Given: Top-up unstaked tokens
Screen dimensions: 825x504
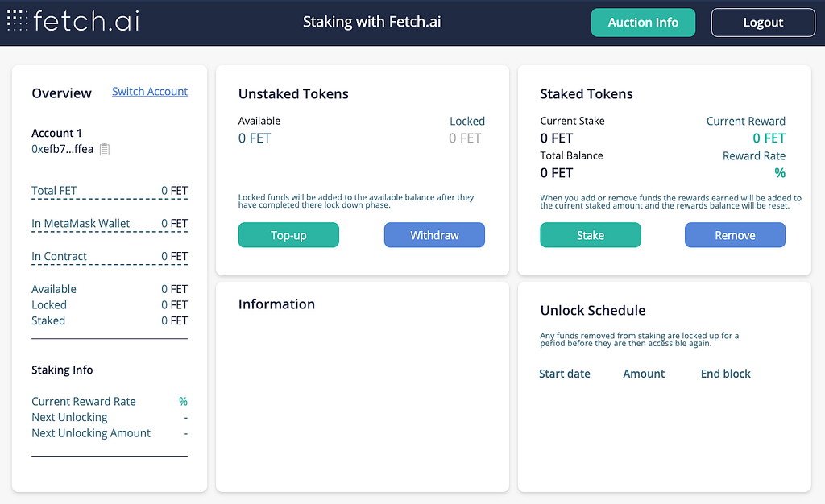Looking at the screenshot, I should (x=288, y=235).
